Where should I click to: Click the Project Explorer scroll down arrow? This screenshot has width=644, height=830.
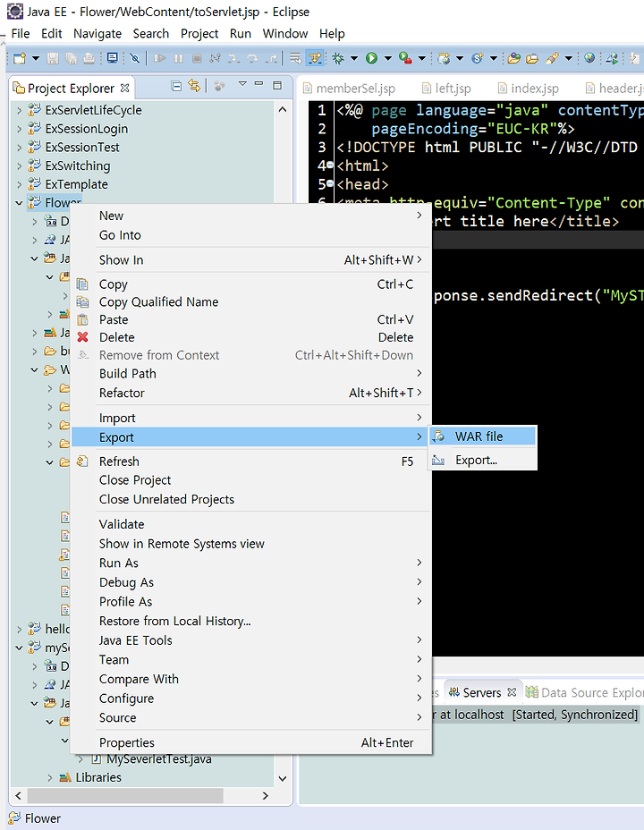pyautogui.click(x=283, y=778)
